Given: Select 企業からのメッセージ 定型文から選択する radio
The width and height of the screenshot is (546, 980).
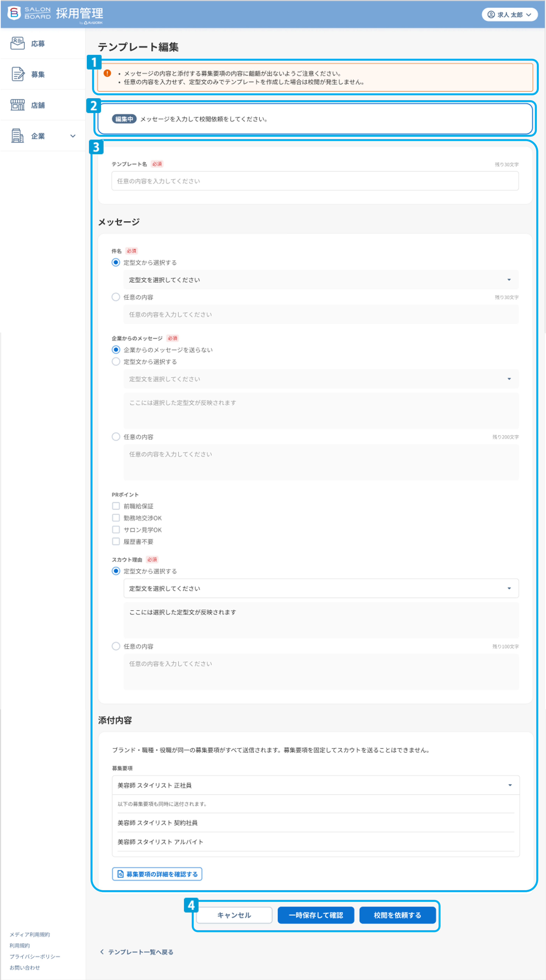Looking at the screenshot, I should pos(116,361).
